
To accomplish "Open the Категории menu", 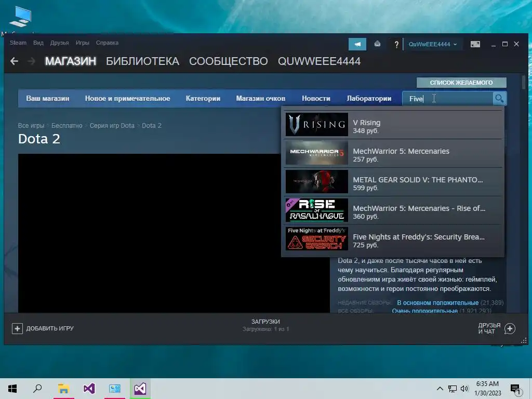I will [x=203, y=98].
